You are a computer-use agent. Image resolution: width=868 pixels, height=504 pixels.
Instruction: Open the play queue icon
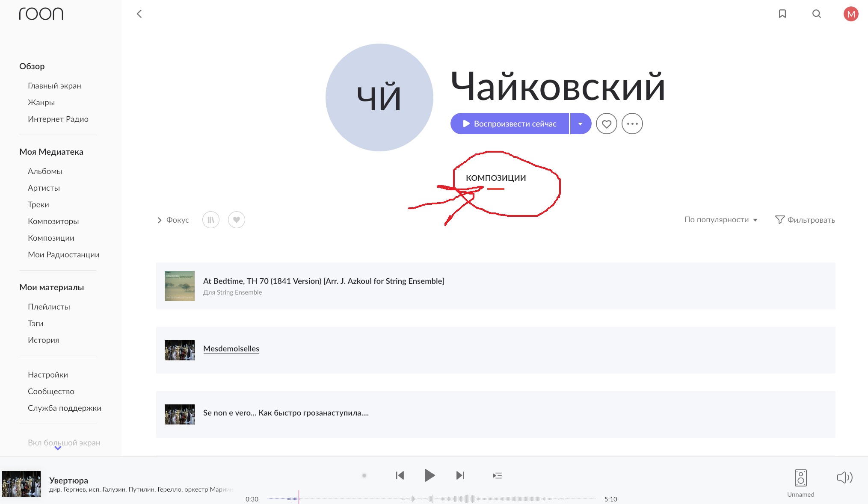click(497, 475)
